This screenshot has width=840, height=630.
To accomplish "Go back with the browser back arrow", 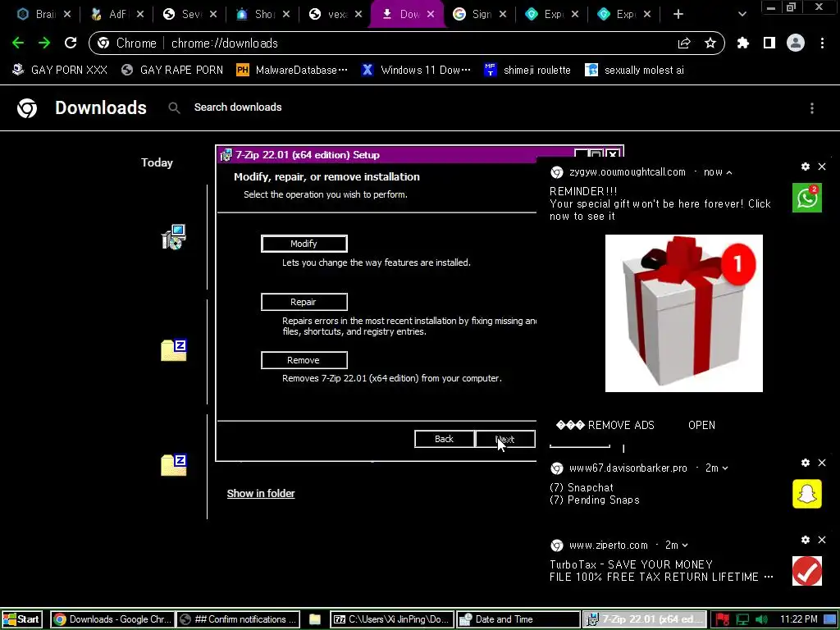I will 18,43.
